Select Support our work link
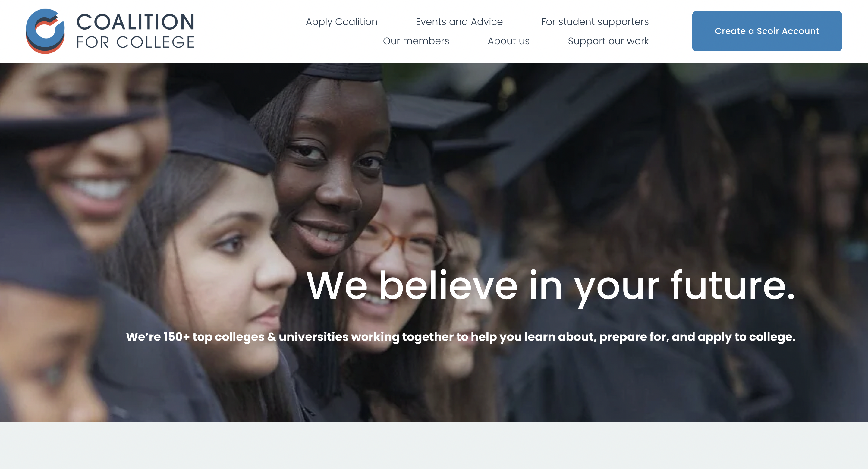This screenshot has width=868, height=469. (608, 41)
